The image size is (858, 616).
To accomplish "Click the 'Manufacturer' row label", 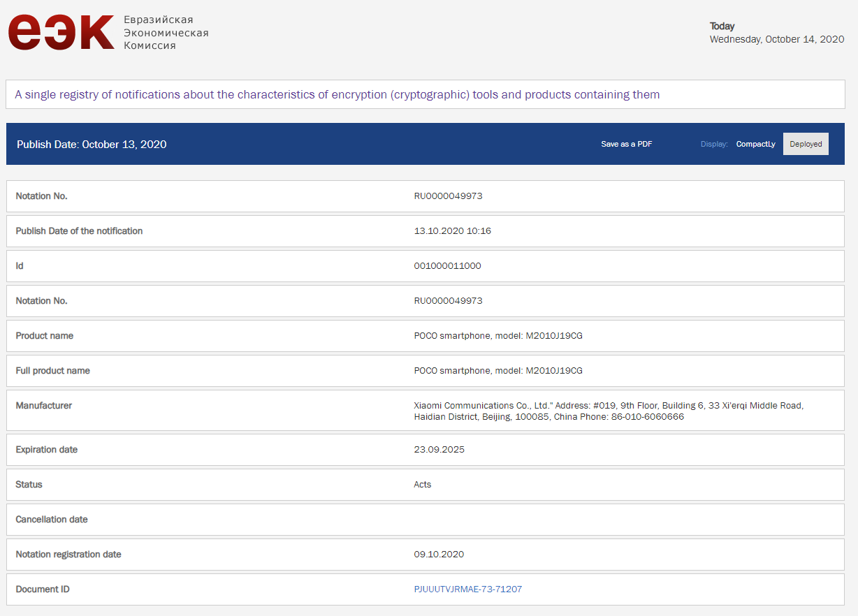I will click(x=44, y=406).
